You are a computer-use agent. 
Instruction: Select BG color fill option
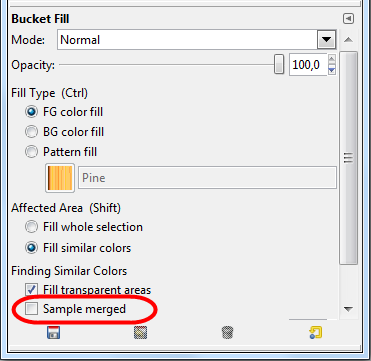(x=31, y=132)
